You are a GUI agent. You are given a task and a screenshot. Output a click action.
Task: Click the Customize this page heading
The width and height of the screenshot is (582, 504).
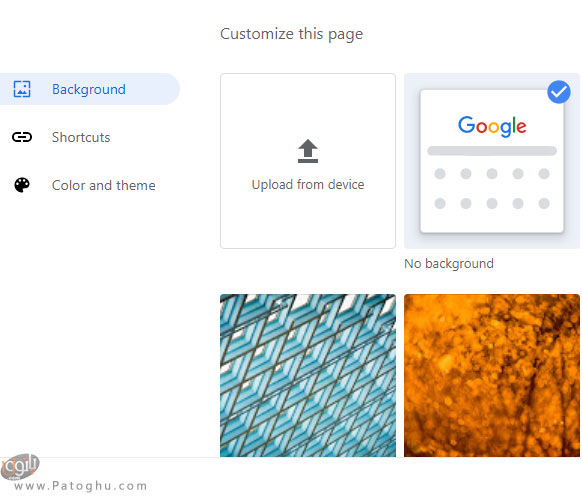click(x=291, y=34)
